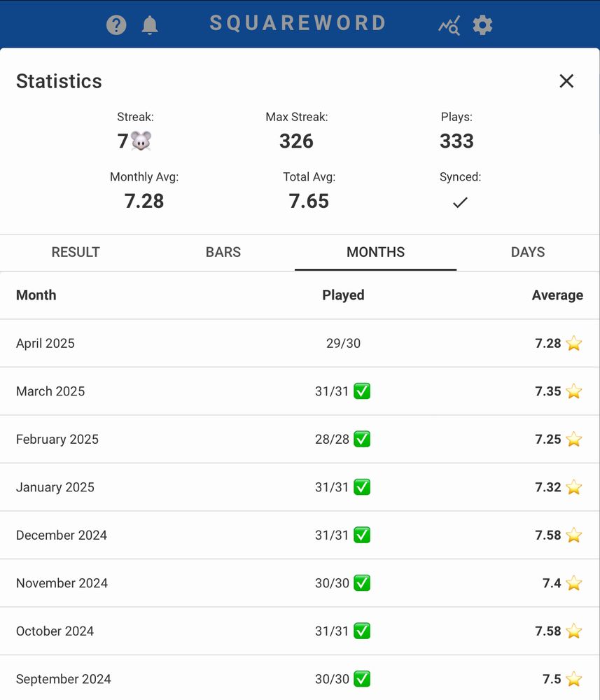
Task: Open the DAYS tab
Action: [527, 253]
